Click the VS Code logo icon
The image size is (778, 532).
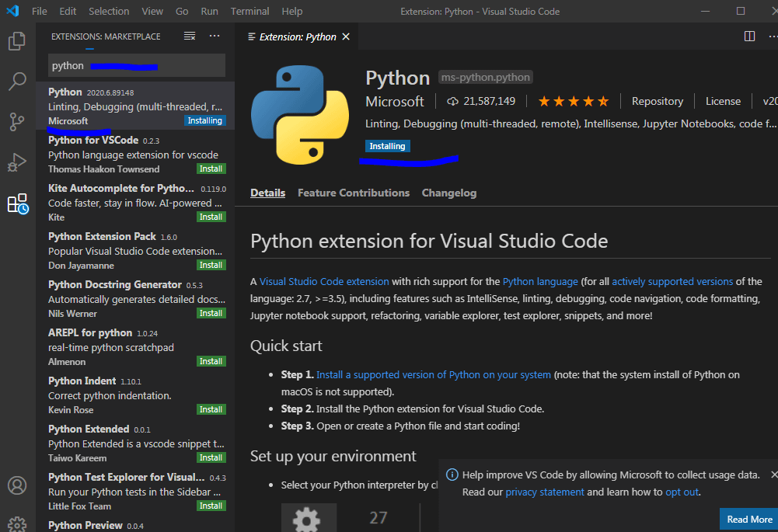[x=12, y=10]
